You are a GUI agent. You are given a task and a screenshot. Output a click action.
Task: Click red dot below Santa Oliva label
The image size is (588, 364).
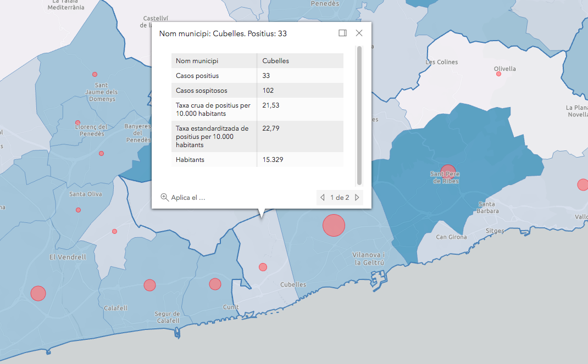78,210
